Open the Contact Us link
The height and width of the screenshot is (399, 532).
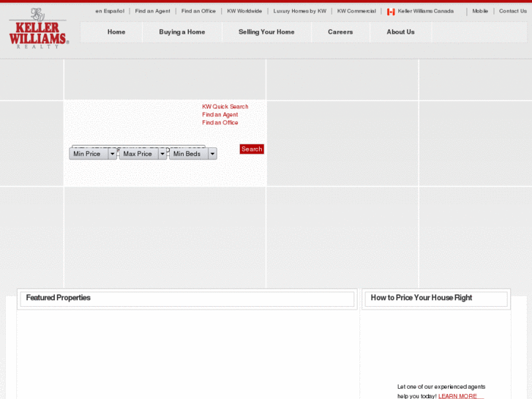(513, 11)
